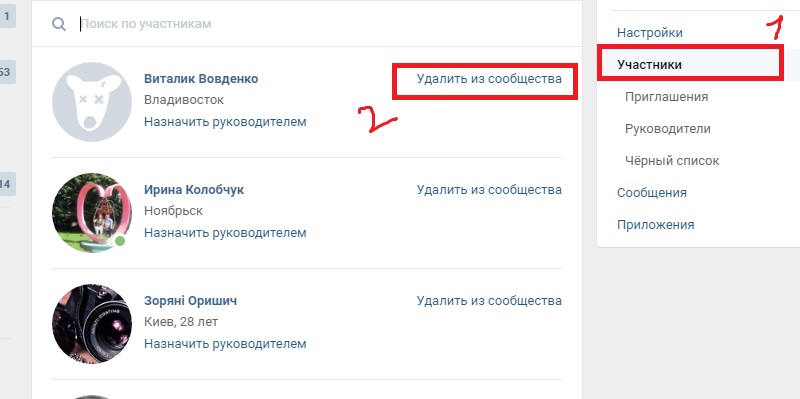Open the Приглашения submenu
The image size is (800, 399).
[x=666, y=97]
